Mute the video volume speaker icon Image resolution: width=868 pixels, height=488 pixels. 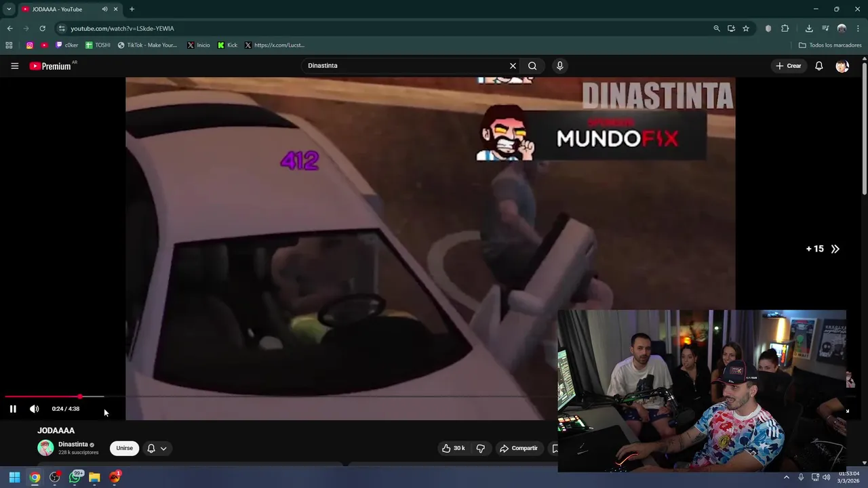pos(35,409)
